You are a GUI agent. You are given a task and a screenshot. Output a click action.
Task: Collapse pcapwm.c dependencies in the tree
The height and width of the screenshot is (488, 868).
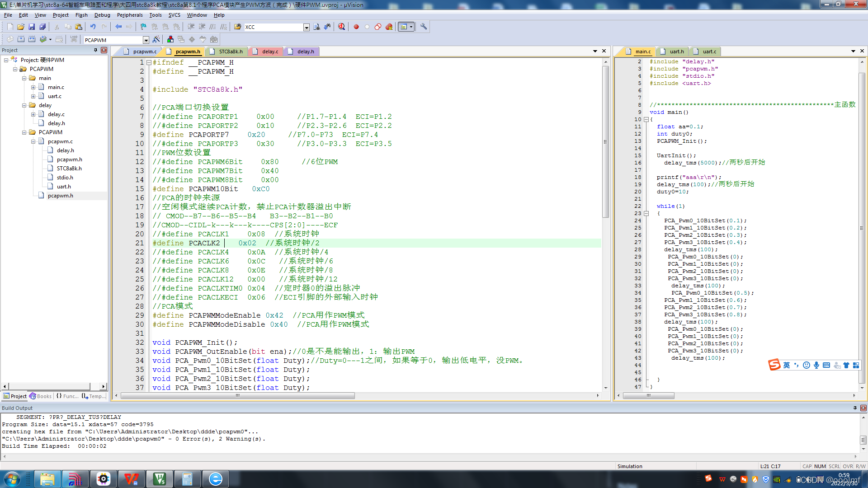click(33, 141)
